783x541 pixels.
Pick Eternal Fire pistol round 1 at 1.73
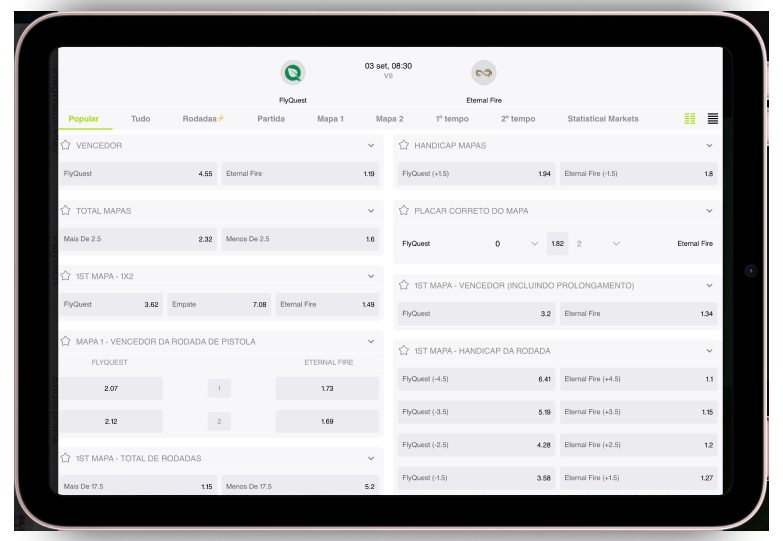[327, 388]
